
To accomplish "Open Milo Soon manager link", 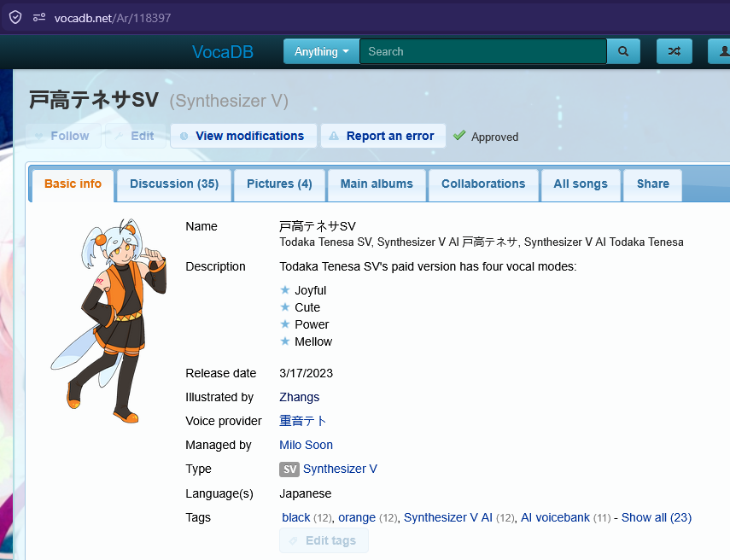I will pyautogui.click(x=306, y=445).
